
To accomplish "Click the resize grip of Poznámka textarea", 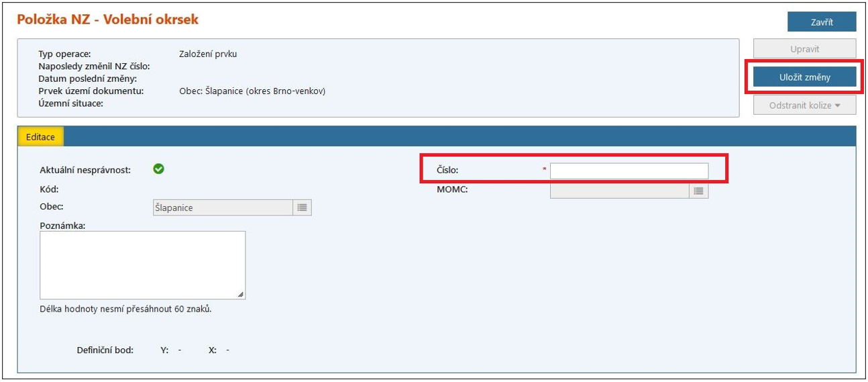I will tap(241, 294).
